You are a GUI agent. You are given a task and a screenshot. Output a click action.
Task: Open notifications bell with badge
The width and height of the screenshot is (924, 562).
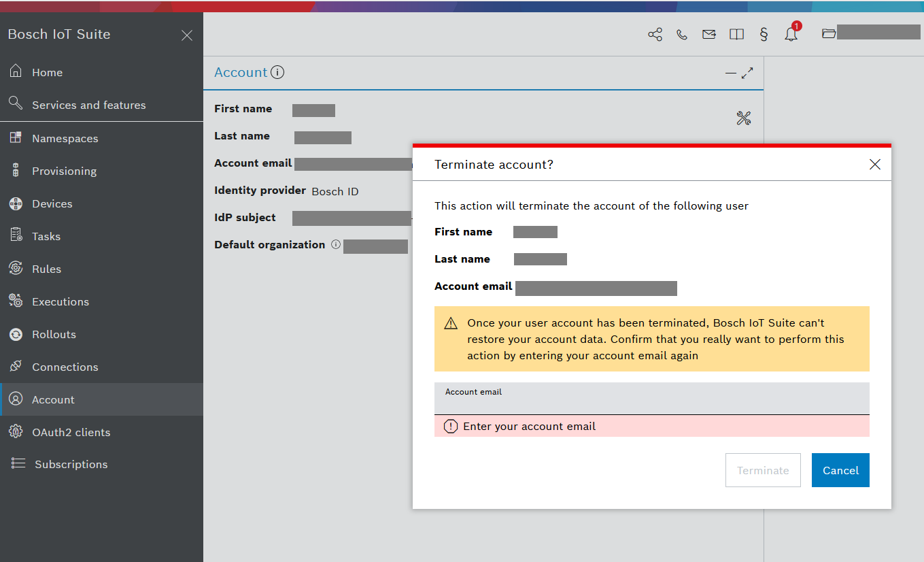(x=791, y=33)
